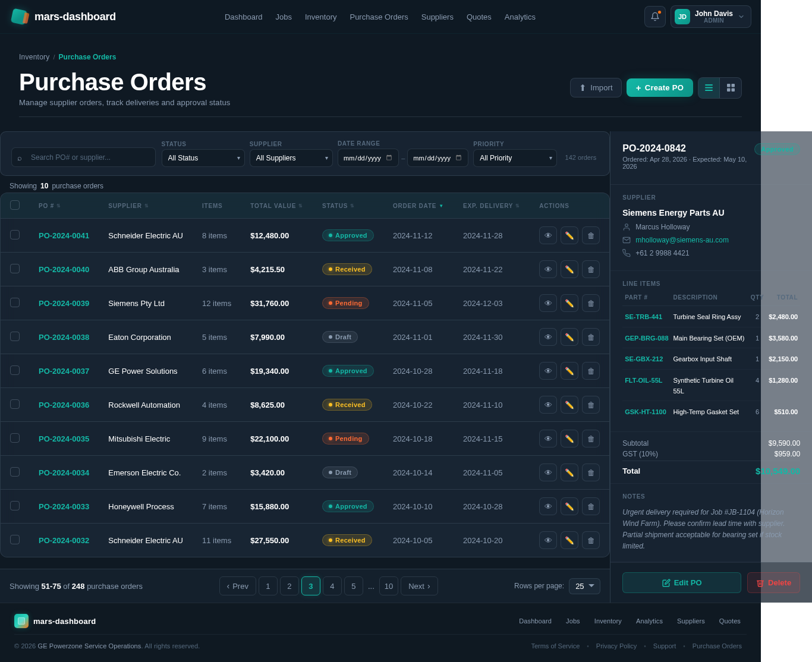View the Mitsubishi Electric order
This screenshot has width=812, height=662.
tap(548, 439)
